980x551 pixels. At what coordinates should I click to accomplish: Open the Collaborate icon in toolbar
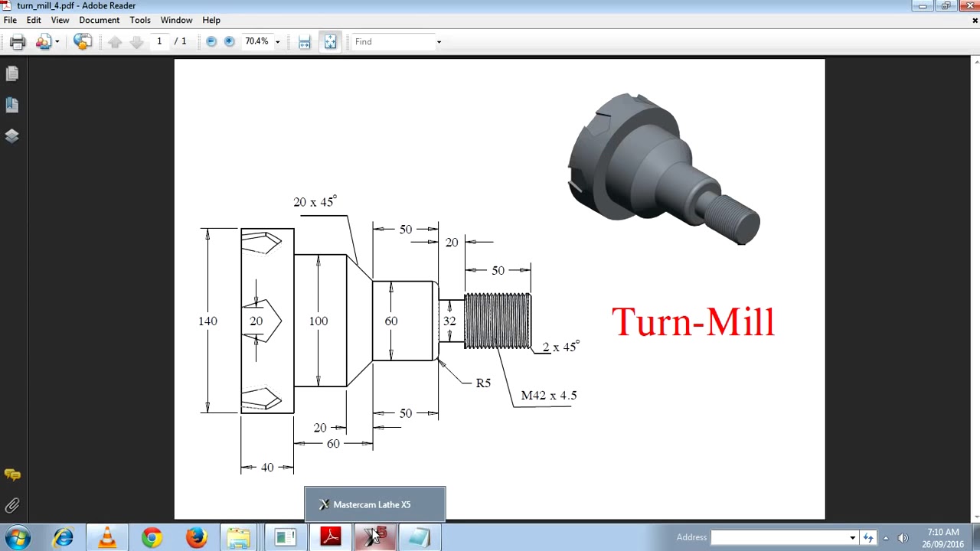tap(43, 42)
